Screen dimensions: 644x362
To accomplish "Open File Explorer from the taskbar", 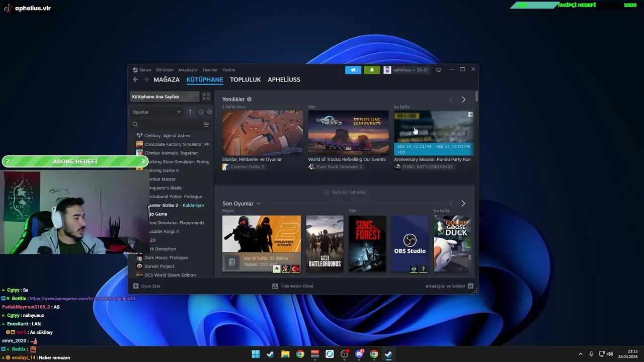I will pos(285,354).
